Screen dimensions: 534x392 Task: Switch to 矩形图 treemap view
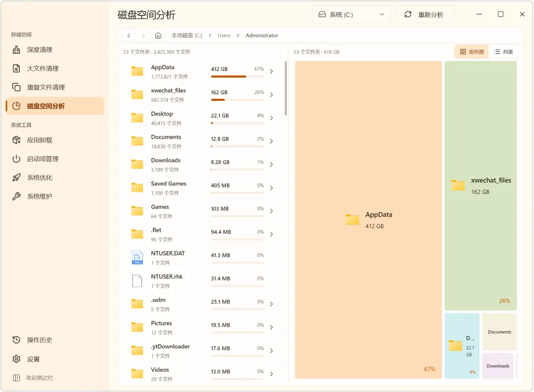coord(472,52)
